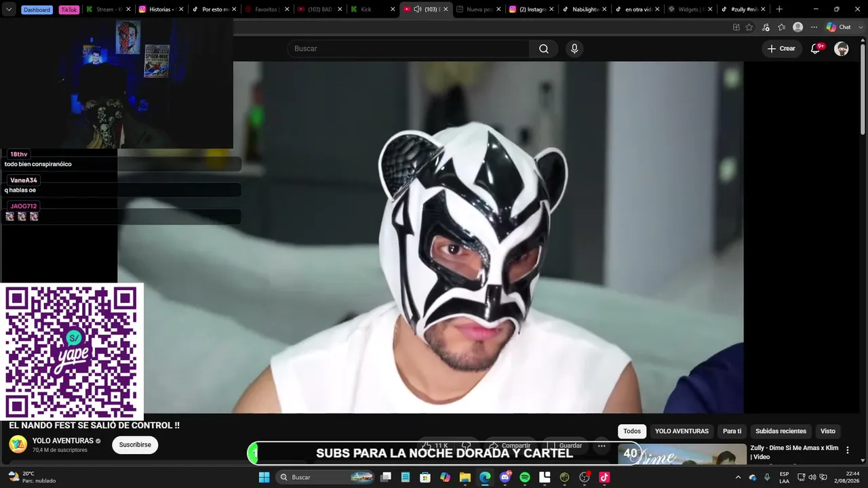This screenshot has height=488, width=868.
Task: Show hidden system tray icons
Action: pyautogui.click(x=738, y=477)
